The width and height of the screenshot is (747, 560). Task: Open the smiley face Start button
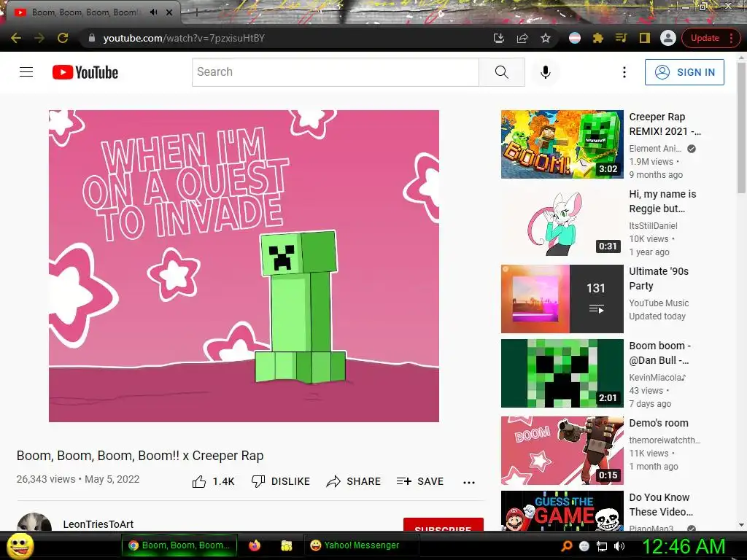tap(20, 545)
